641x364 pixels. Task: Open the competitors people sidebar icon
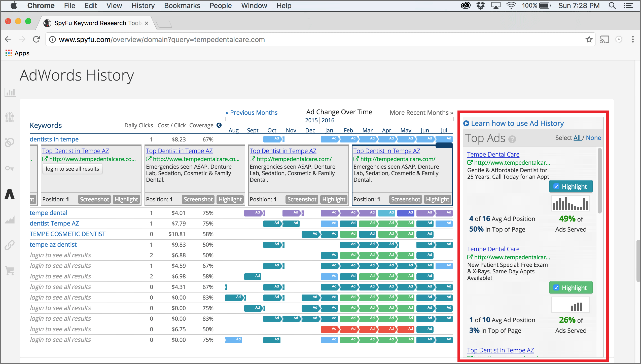(10, 117)
